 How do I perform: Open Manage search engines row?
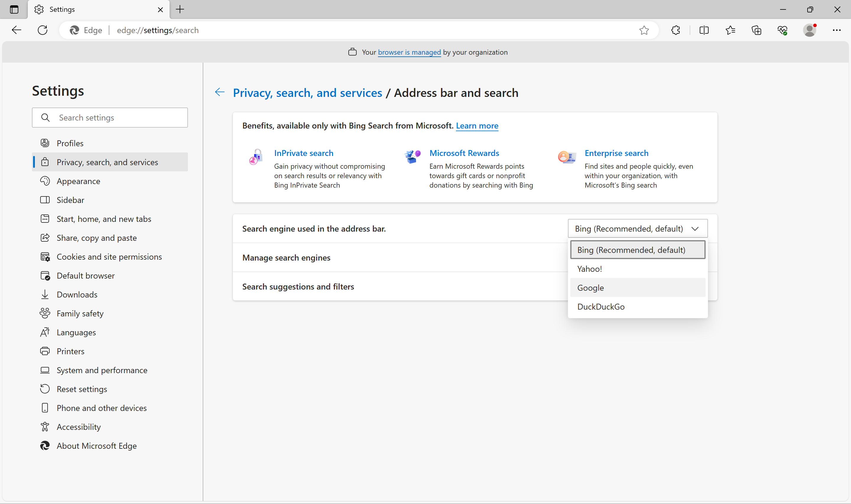pyautogui.click(x=475, y=257)
